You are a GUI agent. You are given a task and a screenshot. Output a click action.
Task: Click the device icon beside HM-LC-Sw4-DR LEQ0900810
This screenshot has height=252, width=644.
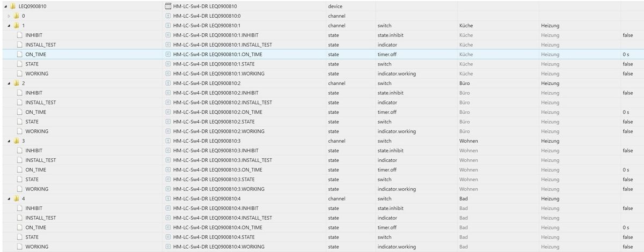coord(169,6)
